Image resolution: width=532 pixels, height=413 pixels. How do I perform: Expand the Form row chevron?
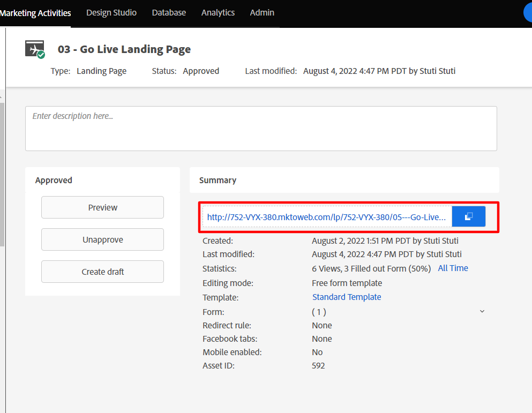coord(482,312)
